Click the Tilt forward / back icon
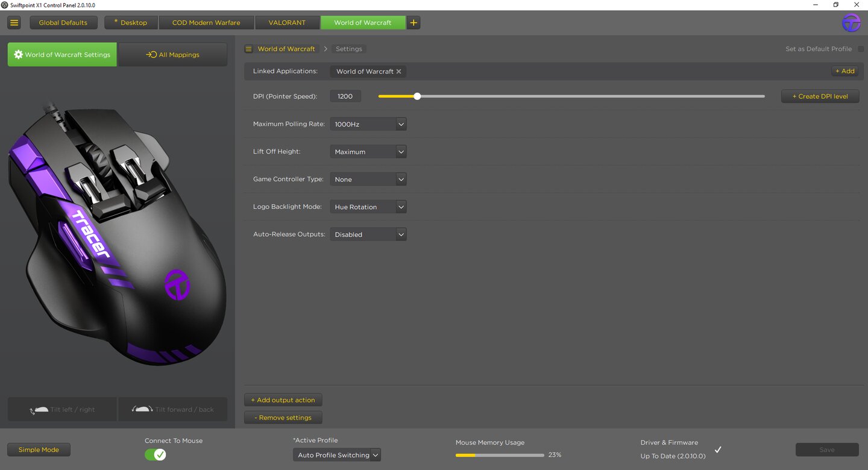The width and height of the screenshot is (868, 470). point(142,410)
